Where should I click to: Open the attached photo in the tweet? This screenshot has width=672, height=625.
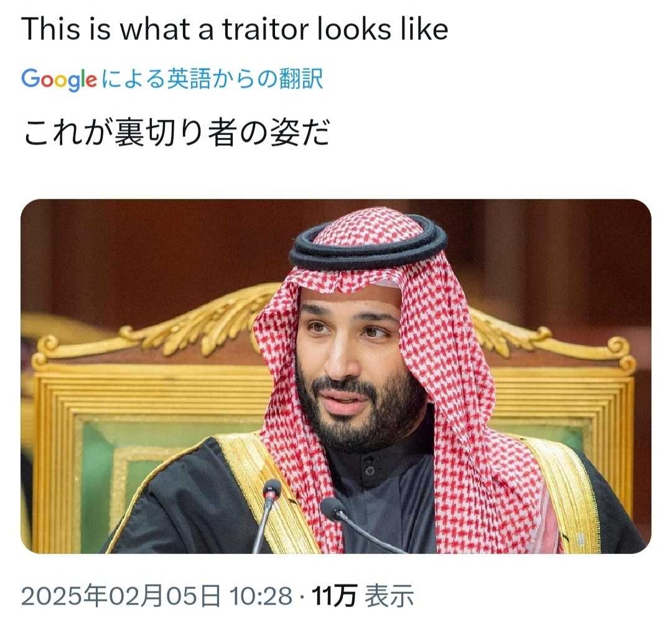335,376
